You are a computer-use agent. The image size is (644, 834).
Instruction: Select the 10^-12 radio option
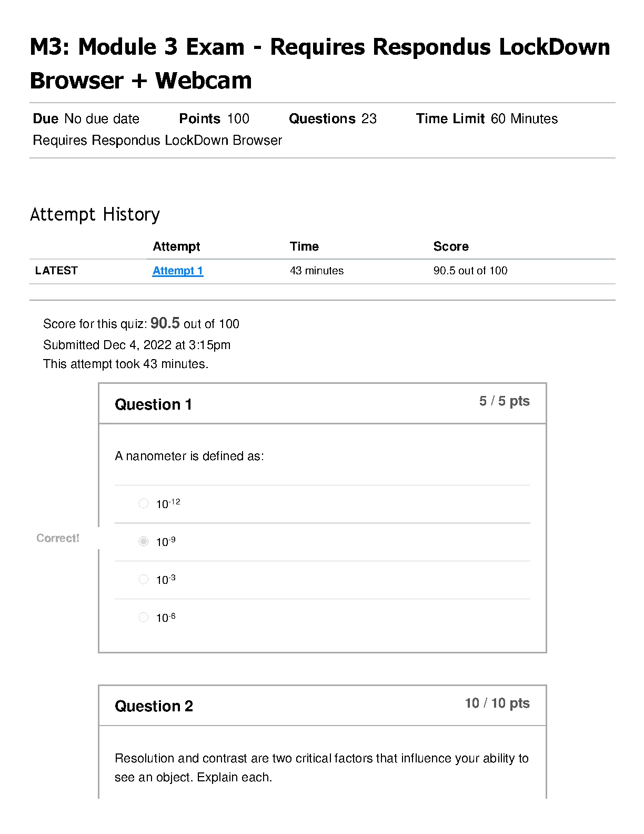pyautogui.click(x=144, y=503)
